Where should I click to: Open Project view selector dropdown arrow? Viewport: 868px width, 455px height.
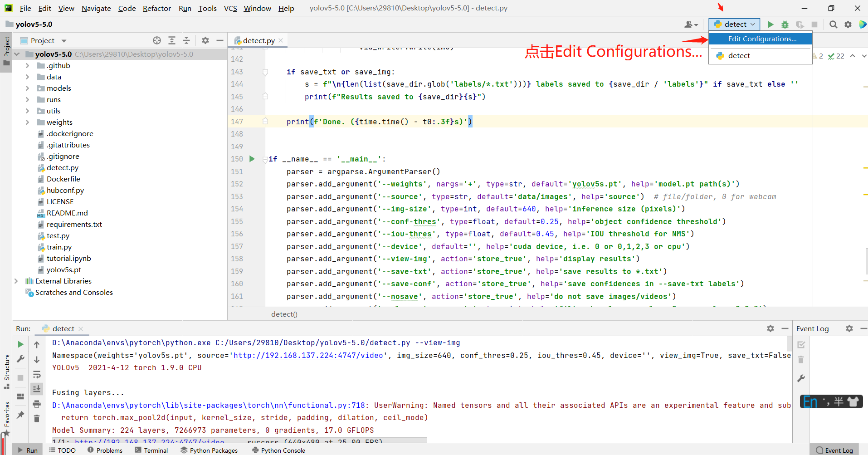click(64, 41)
